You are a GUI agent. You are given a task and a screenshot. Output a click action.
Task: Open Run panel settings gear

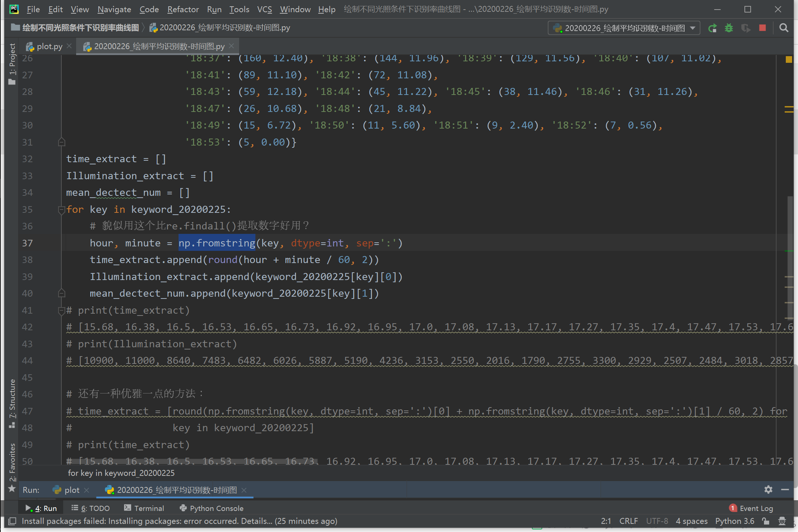point(768,490)
